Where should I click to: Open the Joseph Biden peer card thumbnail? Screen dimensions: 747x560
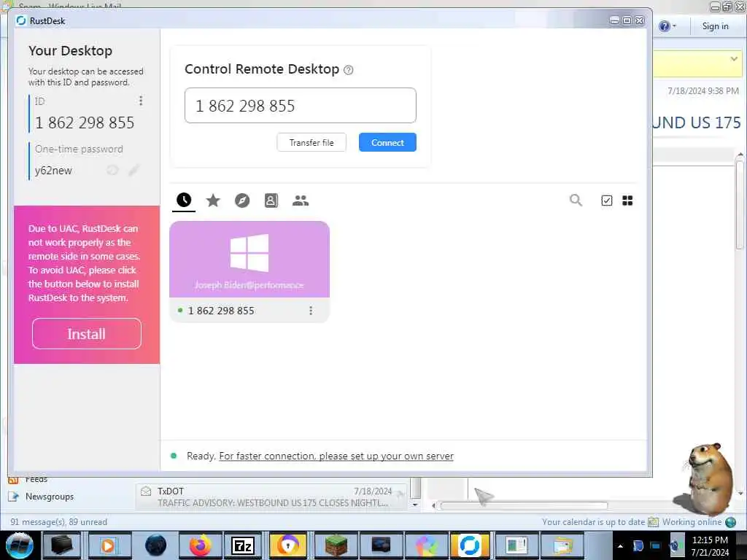point(249,259)
